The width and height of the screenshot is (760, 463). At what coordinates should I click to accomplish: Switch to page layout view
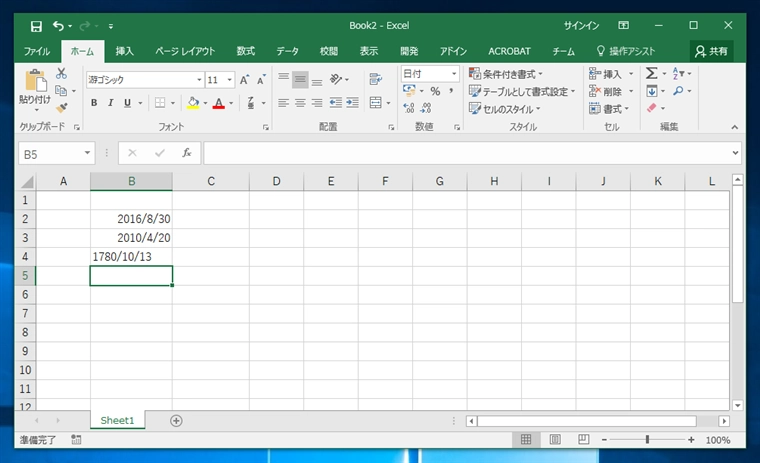tap(555, 440)
